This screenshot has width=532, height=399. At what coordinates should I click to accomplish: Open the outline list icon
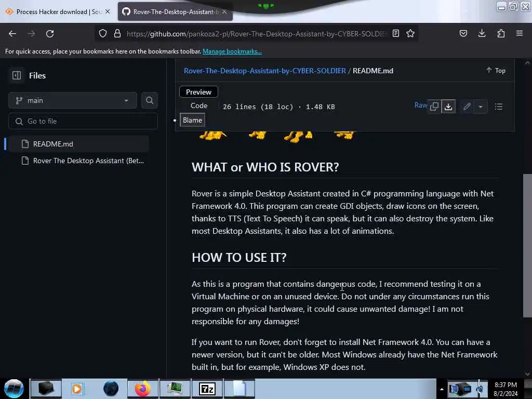499,107
